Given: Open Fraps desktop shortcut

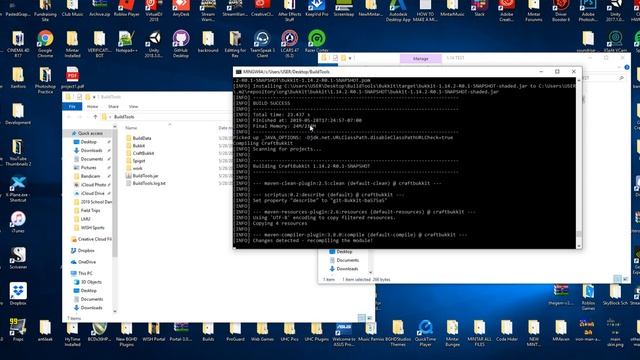Looking at the screenshot, I should [18, 330].
